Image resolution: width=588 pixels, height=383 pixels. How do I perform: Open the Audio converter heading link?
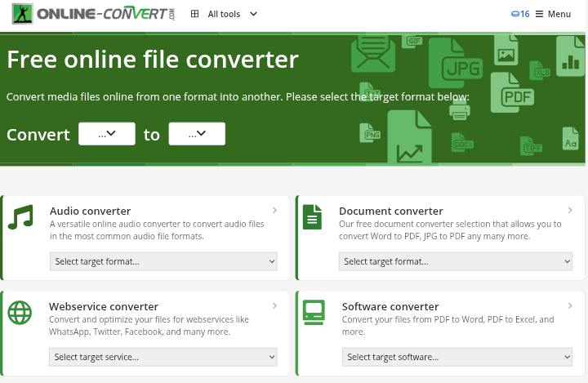coord(91,211)
